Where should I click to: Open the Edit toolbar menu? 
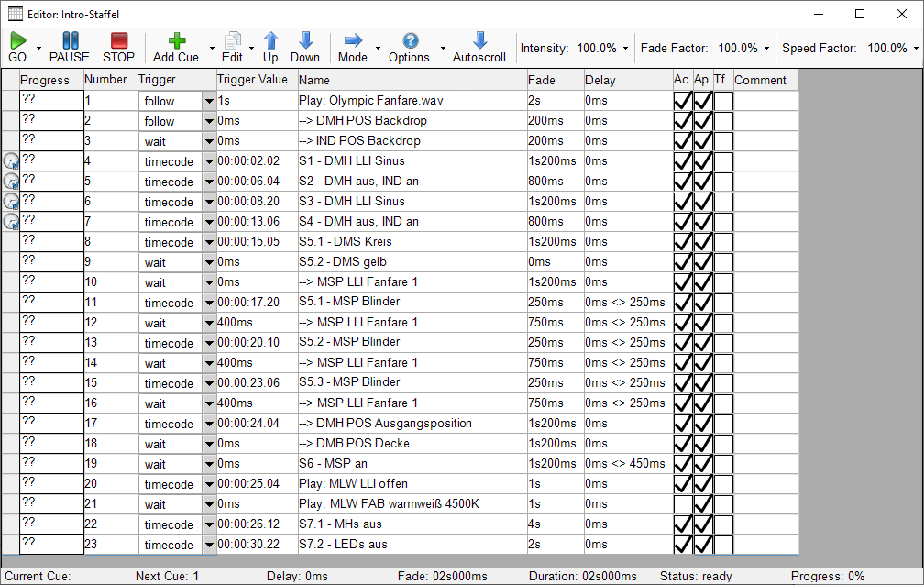[x=233, y=47]
